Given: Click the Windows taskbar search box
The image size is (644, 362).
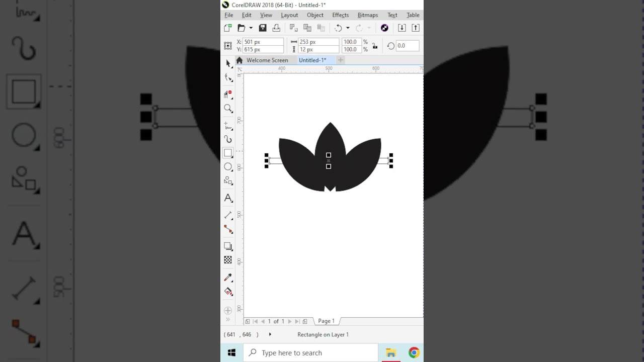Looking at the screenshot, I should tap(311, 353).
